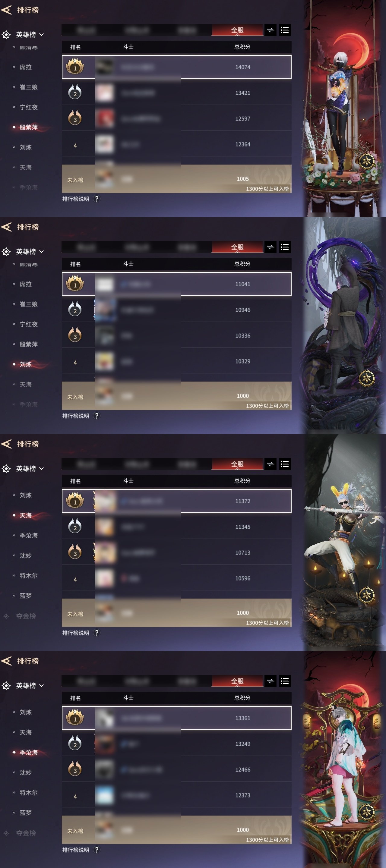This screenshot has height=868, width=386.
Task: Open list-view icon in leaderboard topped by 11041
Action: tap(285, 247)
